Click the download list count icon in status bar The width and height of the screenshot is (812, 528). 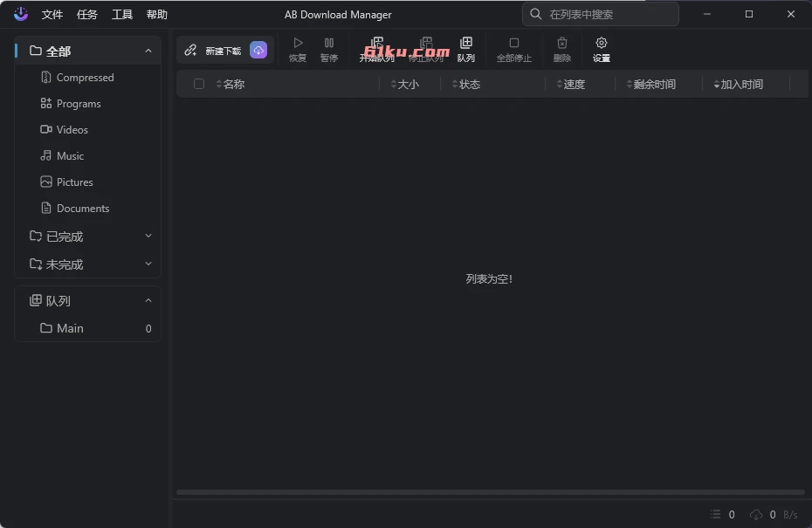pyautogui.click(x=716, y=514)
